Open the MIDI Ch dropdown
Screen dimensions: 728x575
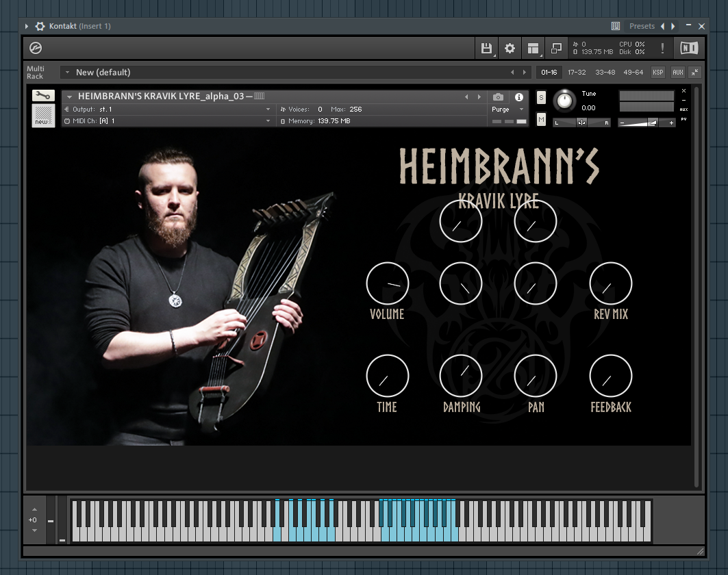click(x=267, y=121)
